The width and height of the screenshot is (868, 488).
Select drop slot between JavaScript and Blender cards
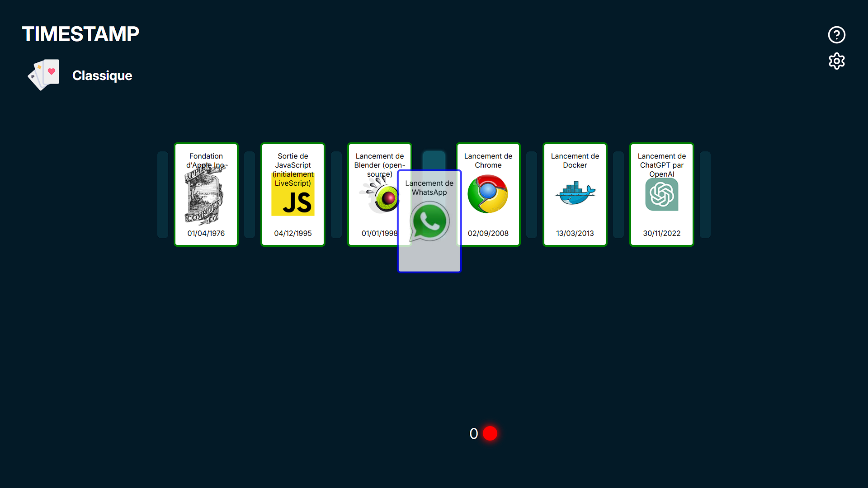click(x=336, y=194)
